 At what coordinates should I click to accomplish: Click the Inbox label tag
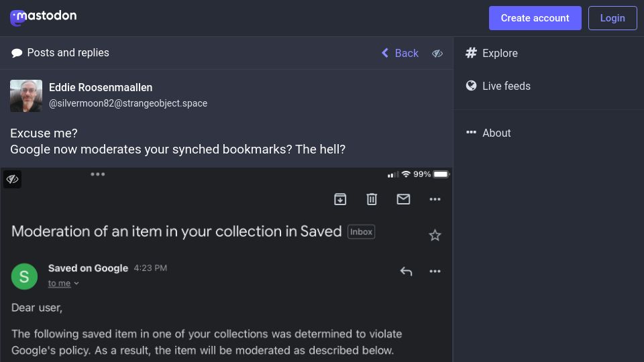pos(361,232)
